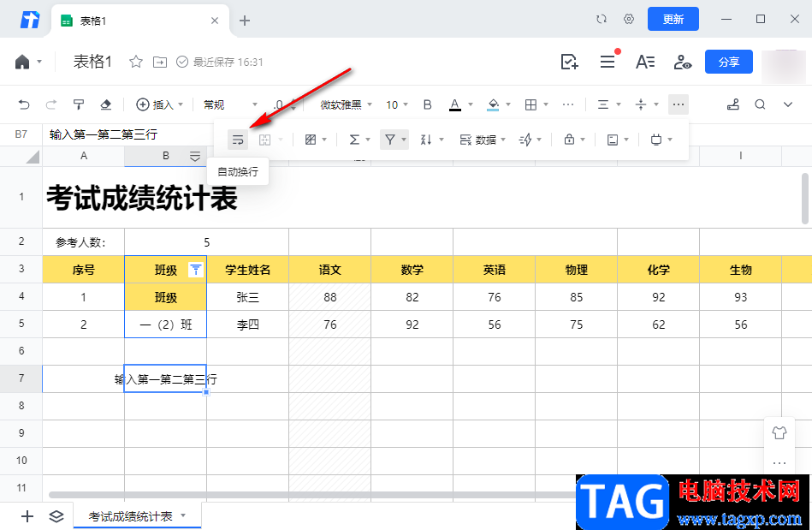Open the conditional formatting icon
This screenshot has width=812, height=530.
tap(311, 140)
